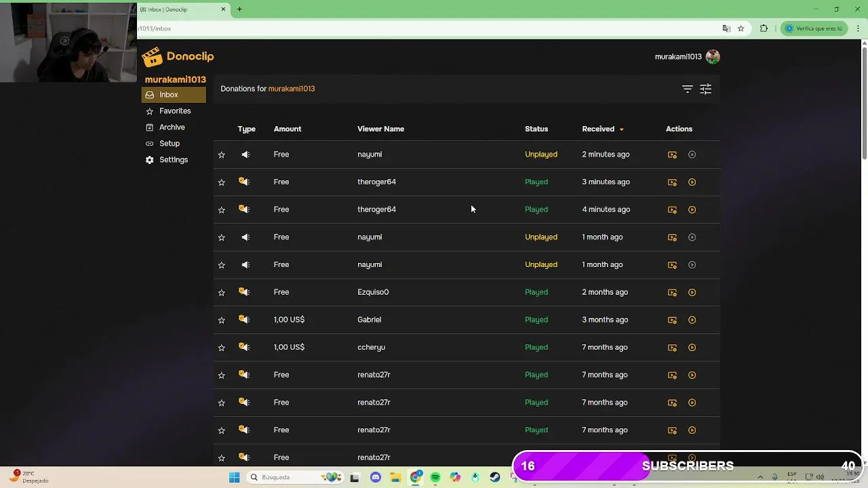Click the 2 months ago received time
The width and height of the screenshot is (868, 488).
(x=605, y=292)
